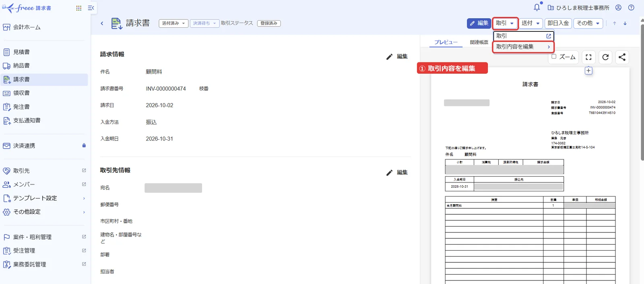Click the plus icon above preview
644x284 pixels.
(588, 70)
